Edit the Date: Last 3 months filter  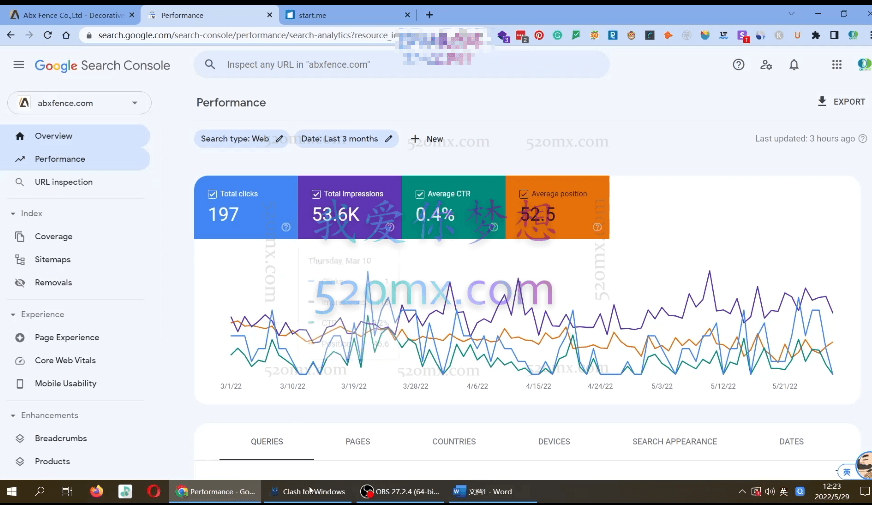[x=347, y=139]
